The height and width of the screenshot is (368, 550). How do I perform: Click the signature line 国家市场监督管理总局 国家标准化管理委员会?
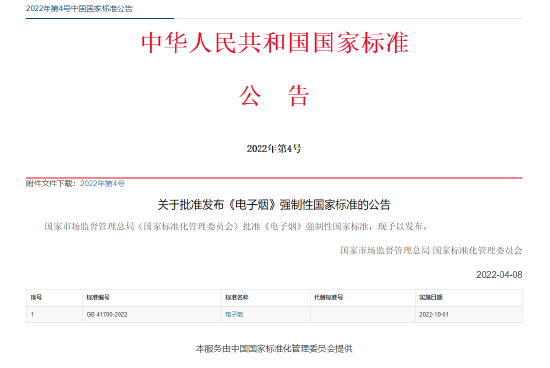431,250
